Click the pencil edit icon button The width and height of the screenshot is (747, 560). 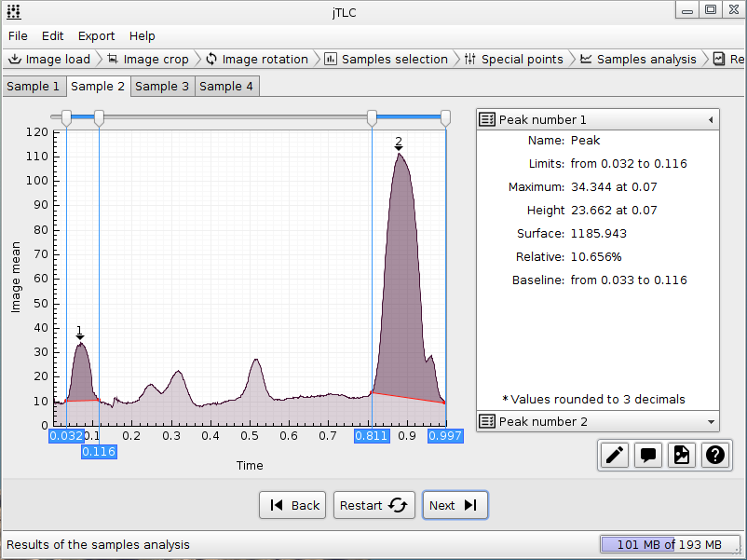[x=615, y=455]
